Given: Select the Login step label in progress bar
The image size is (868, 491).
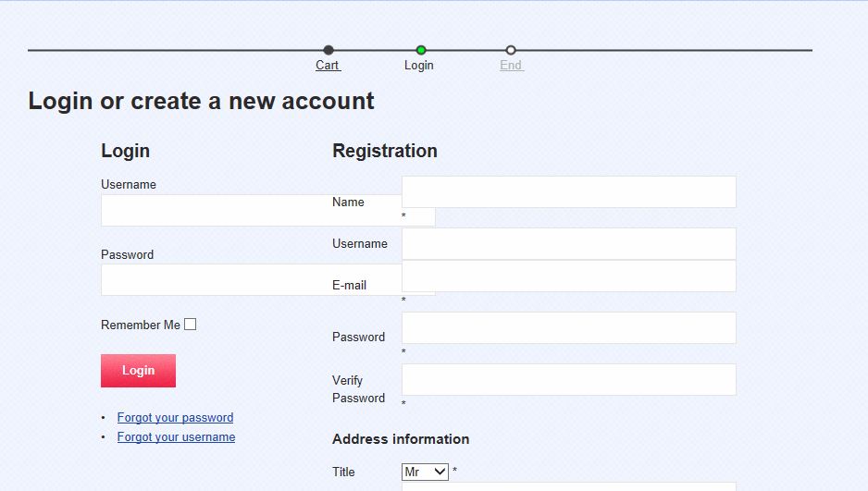Looking at the screenshot, I should point(419,66).
